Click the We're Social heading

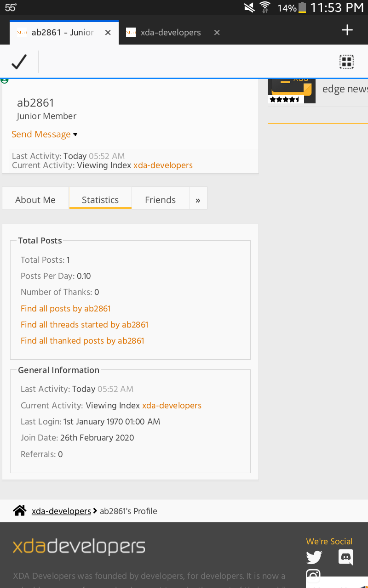pyautogui.click(x=329, y=542)
